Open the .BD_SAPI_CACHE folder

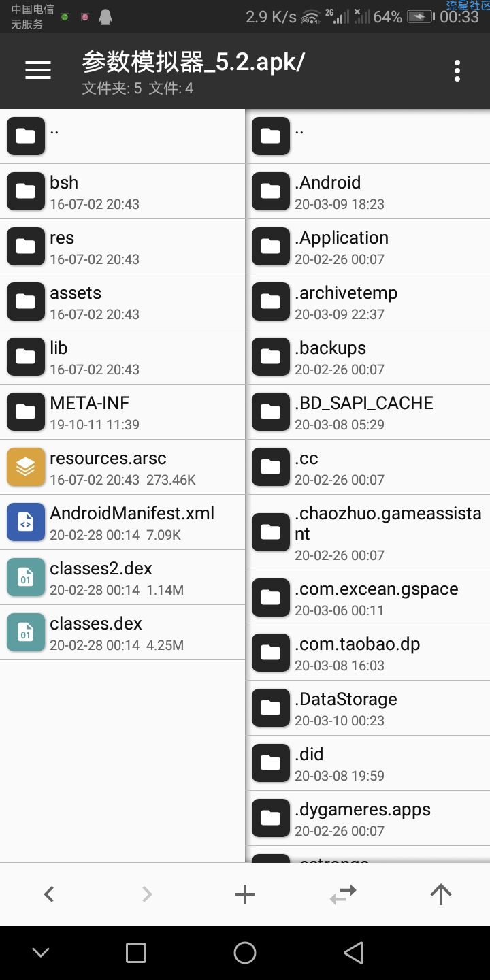(x=368, y=412)
